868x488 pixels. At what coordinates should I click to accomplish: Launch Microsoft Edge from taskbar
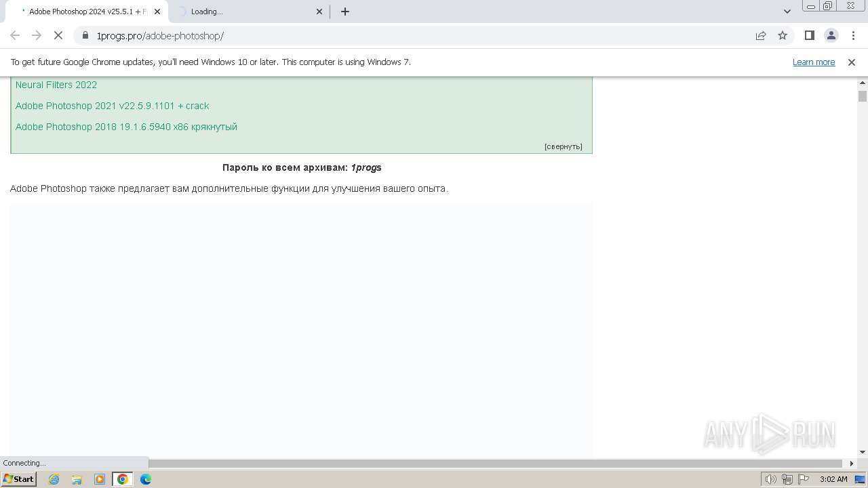pyautogui.click(x=146, y=479)
